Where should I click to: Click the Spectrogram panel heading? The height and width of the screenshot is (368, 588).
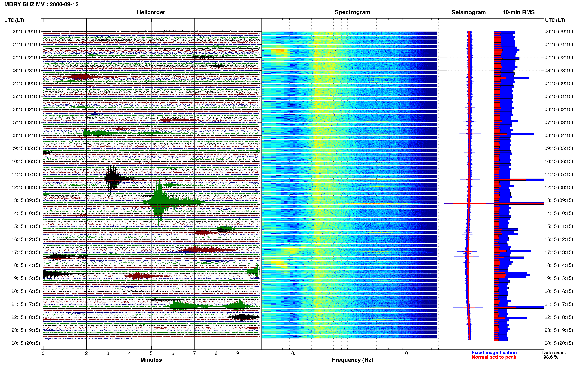[x=352, y=12]
